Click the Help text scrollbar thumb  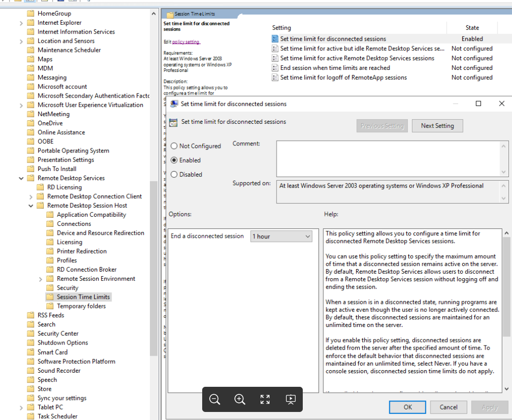[506, 287]
